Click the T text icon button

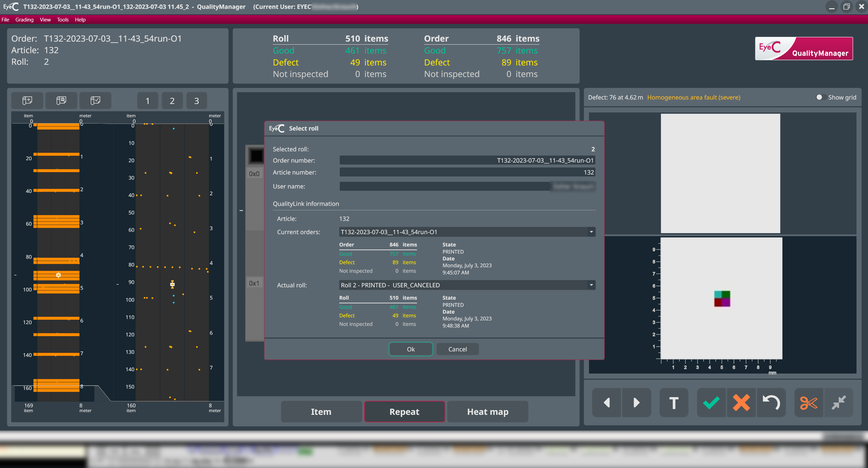[x=674, y=403]
